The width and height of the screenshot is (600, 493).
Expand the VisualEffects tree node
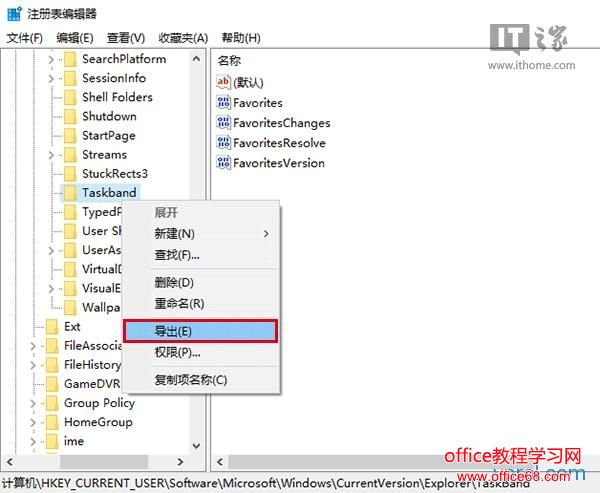[x=51, y=289]
